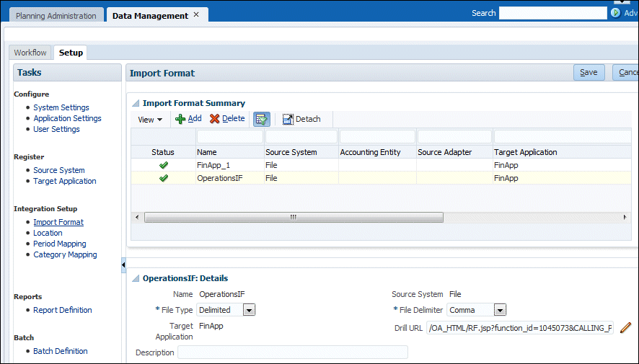
Task: Open the Period Mapping link
Action: coord(59,244)
